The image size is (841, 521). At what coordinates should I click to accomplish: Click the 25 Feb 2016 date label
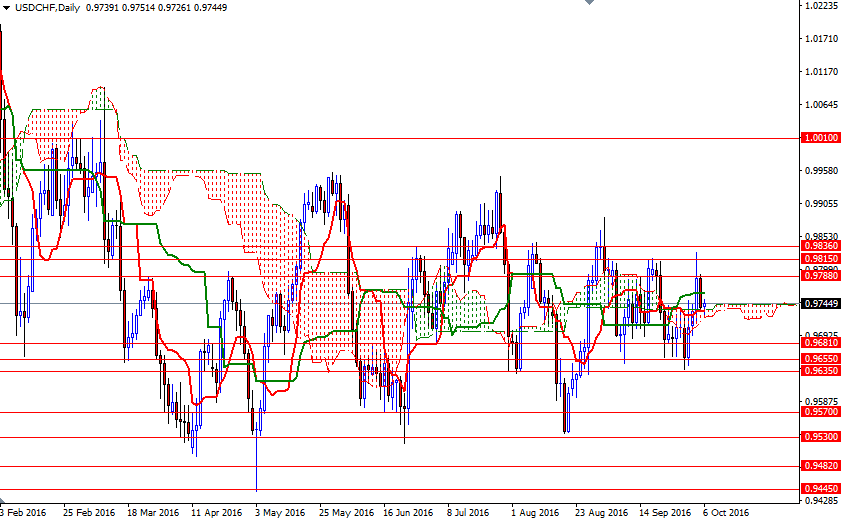click(89, 512)
